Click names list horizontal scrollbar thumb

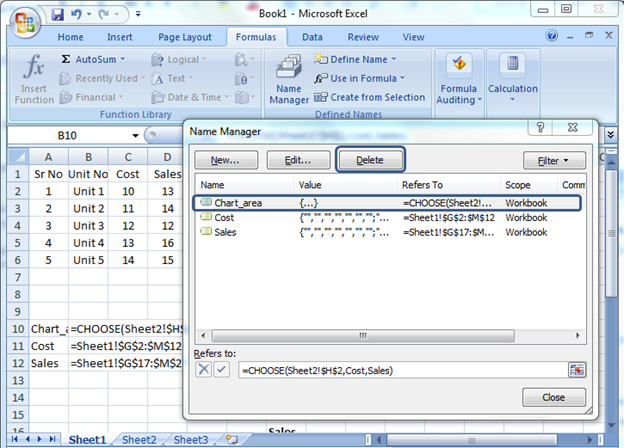pos(363,335)
